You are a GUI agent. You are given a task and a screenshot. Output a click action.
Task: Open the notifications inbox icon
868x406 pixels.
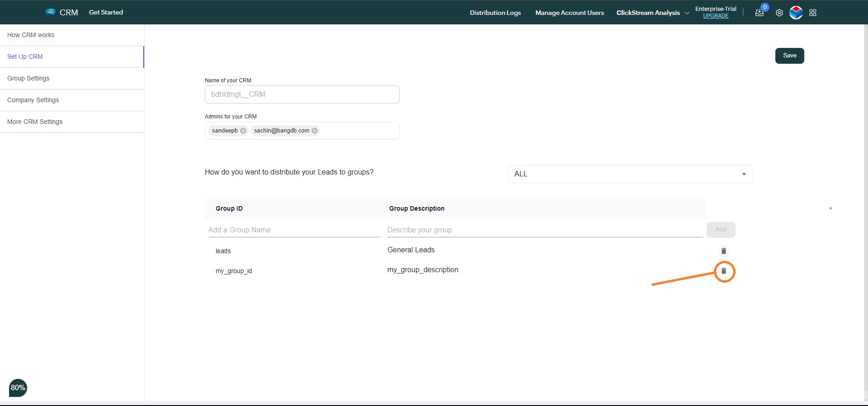coord(759,13)
